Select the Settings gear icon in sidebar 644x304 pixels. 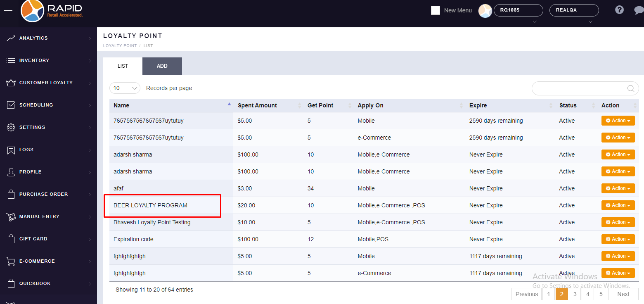click(x=11, y=127)
